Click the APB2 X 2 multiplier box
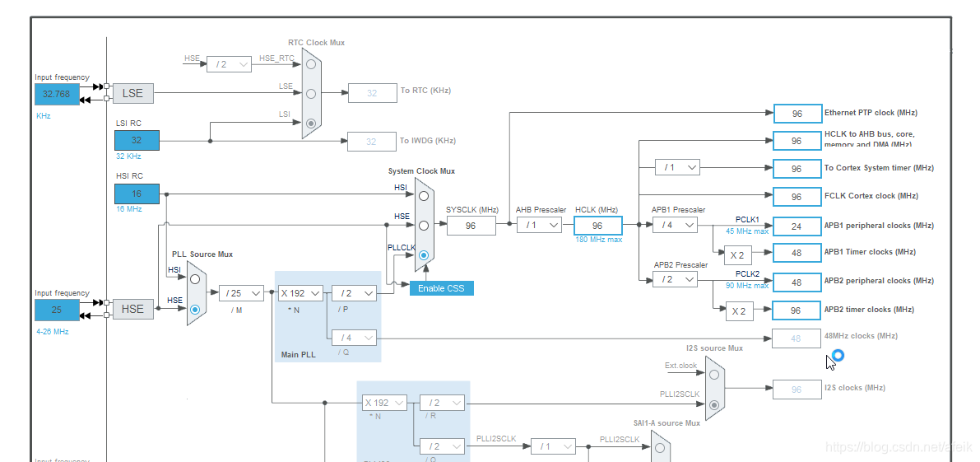Image resolution: width=980 pixels, height=462 pixels. 739,310
